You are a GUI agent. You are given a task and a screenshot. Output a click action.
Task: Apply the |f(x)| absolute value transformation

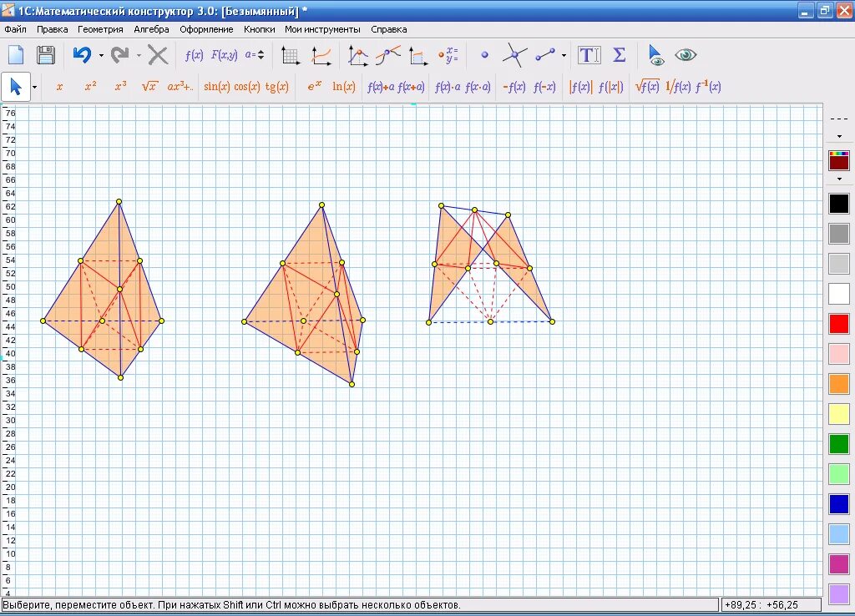click(580, 87)
